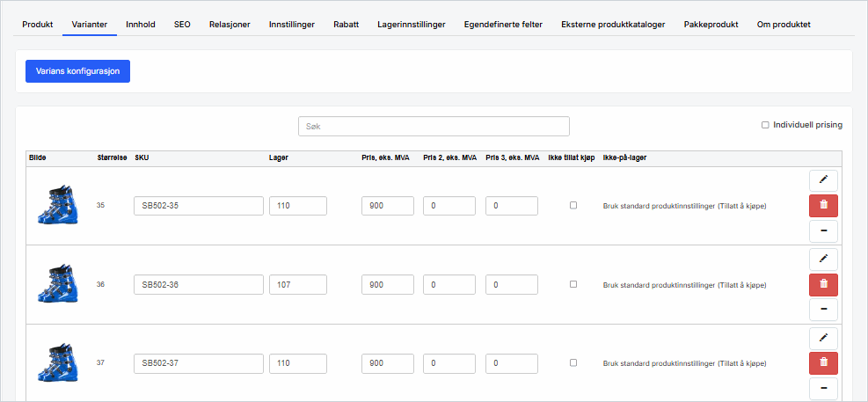The width and height of the screenshot is (868, 402).
Task: Go to the Pakkeprodukt tab
Action: [711, 25]
